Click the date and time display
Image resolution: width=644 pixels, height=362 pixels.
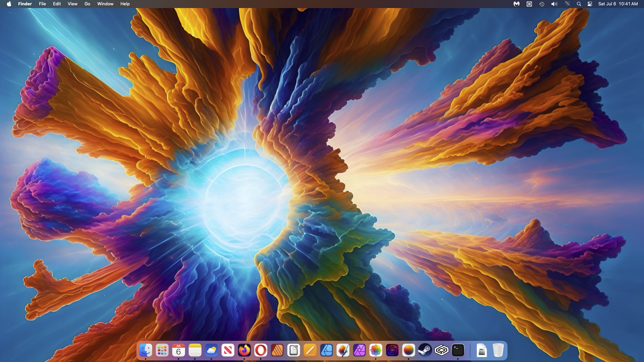[x=618, y=4]
